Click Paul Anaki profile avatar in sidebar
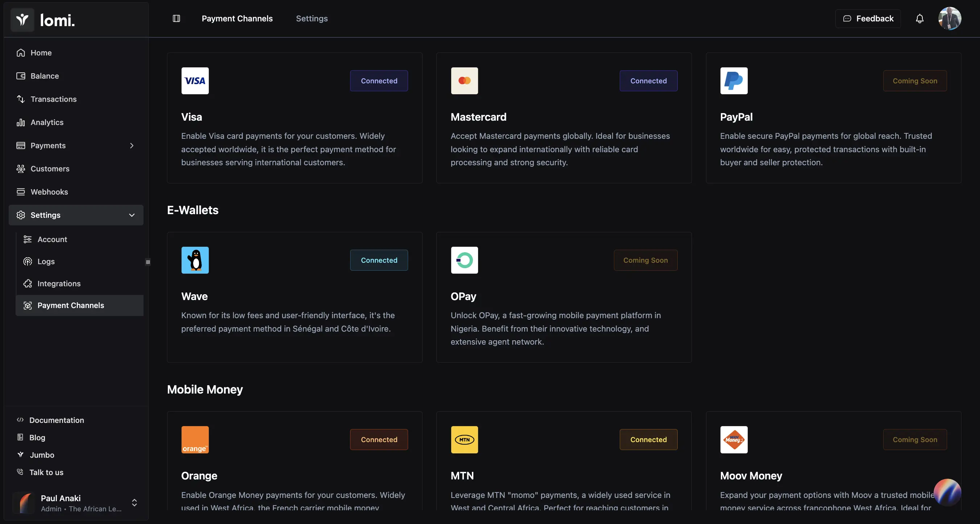The height and width of the screenshot is (524, 980). coord(24,503)
